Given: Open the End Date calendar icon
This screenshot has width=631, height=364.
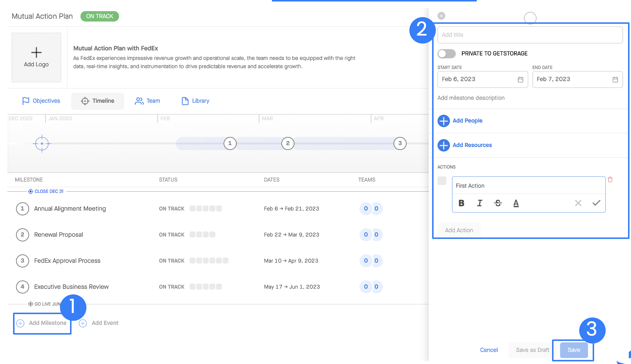Looking at the screenshot, I should coord(615,80).
